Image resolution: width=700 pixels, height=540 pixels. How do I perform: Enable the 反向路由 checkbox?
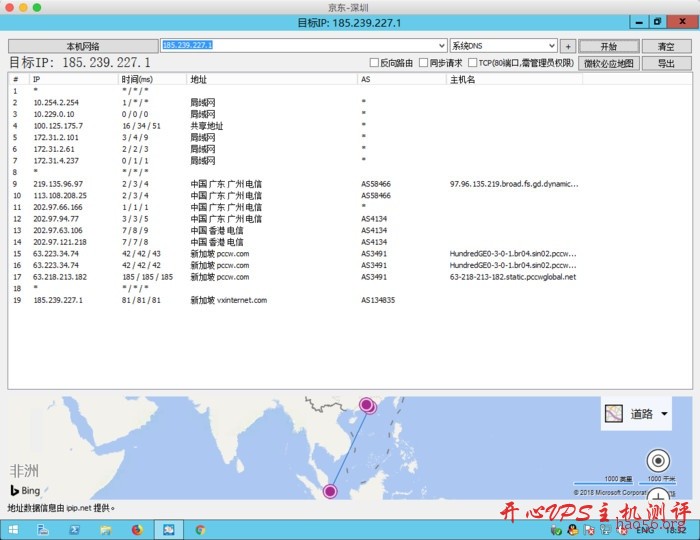click(375, 63)
